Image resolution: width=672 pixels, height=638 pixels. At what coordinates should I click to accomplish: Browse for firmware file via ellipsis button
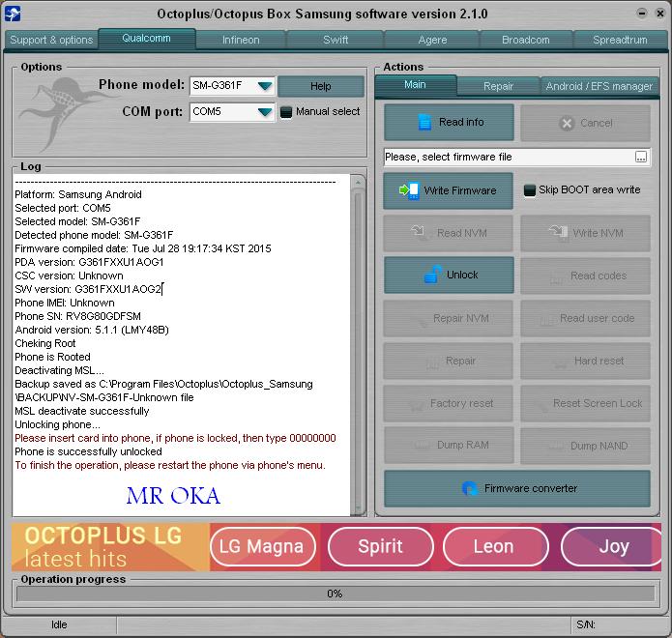pos(641,157)
